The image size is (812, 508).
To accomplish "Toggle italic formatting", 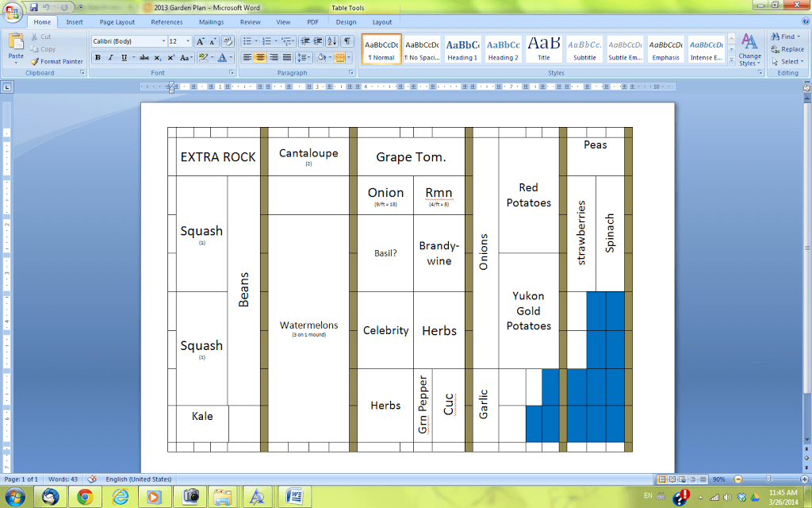I will pyautogui.click(x=110, y=57).
